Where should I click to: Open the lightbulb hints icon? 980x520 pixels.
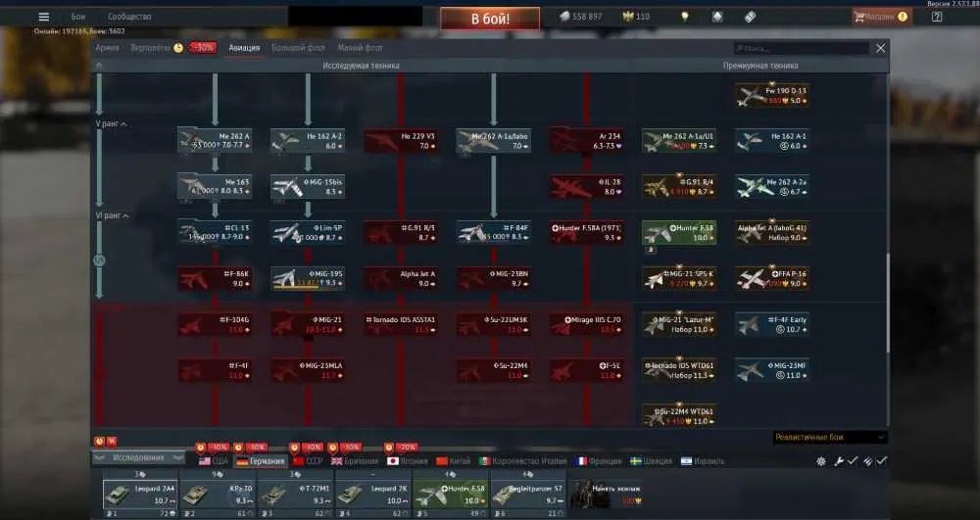tap(685, 17)
